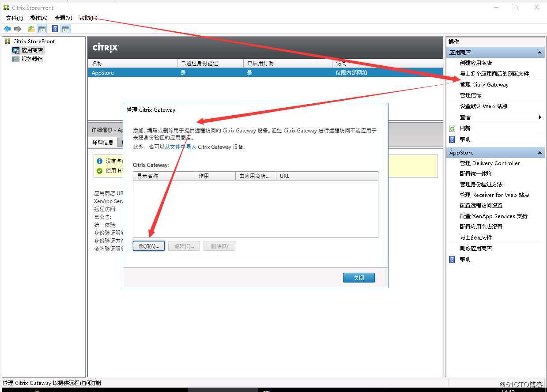
Task: Click the 已通过身份验证 column header
Action: [210, 64]
